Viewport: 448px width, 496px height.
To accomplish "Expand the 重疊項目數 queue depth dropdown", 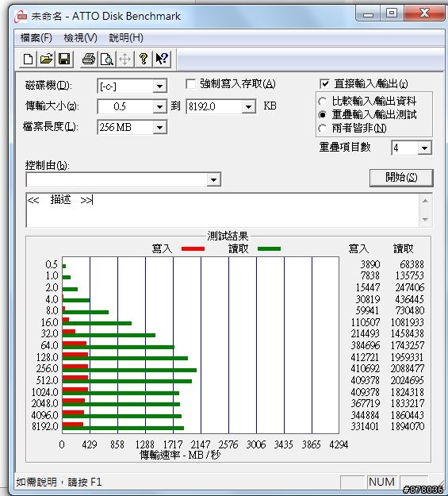I will coord(424,148).
